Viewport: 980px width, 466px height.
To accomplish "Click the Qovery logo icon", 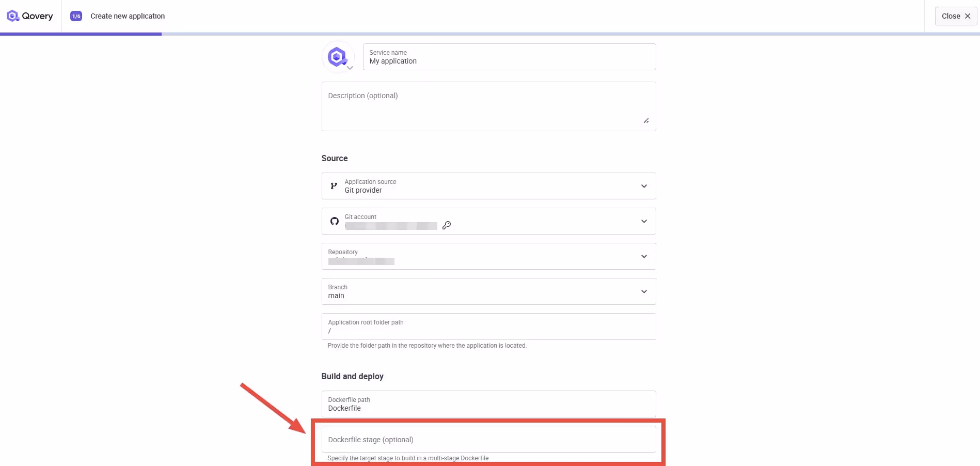I will (12, 15).
